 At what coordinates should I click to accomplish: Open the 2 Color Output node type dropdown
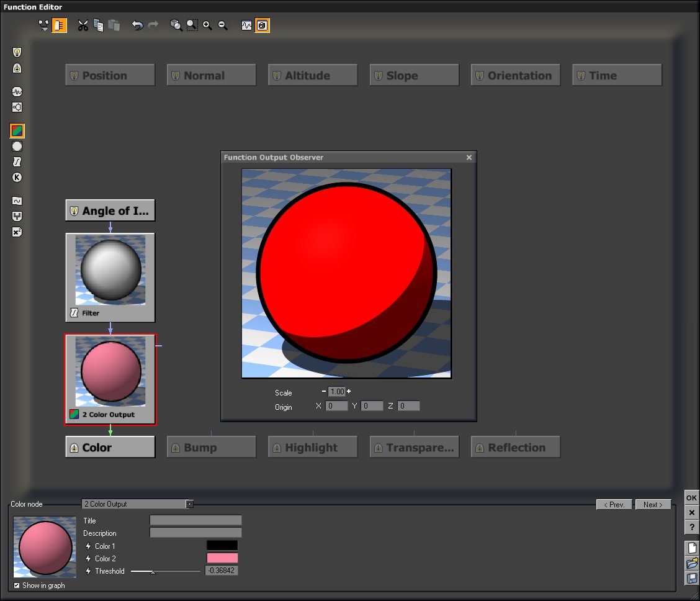pyautogui.click(x=189, y=504)
